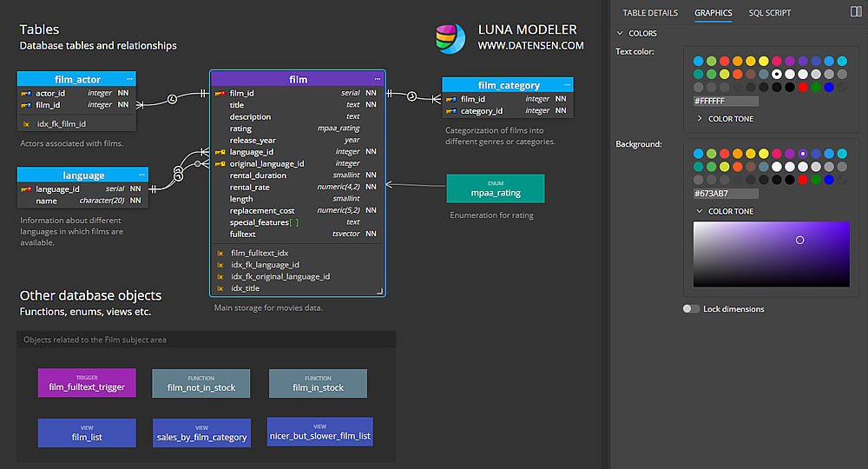The height and width of the screenshot is (469, 868).
Task: Click the array brackets icon after special_features
Action: [x=294, y=222]
